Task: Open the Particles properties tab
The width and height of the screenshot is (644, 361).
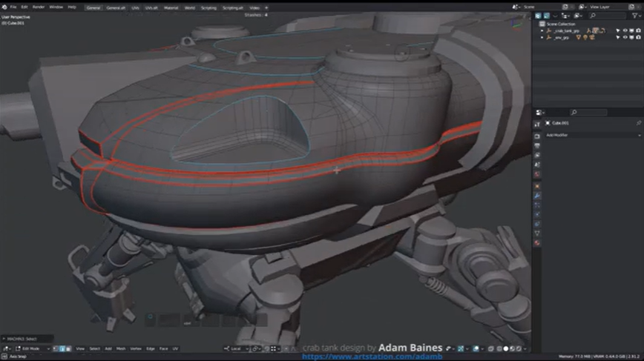Action: point(537,205)
